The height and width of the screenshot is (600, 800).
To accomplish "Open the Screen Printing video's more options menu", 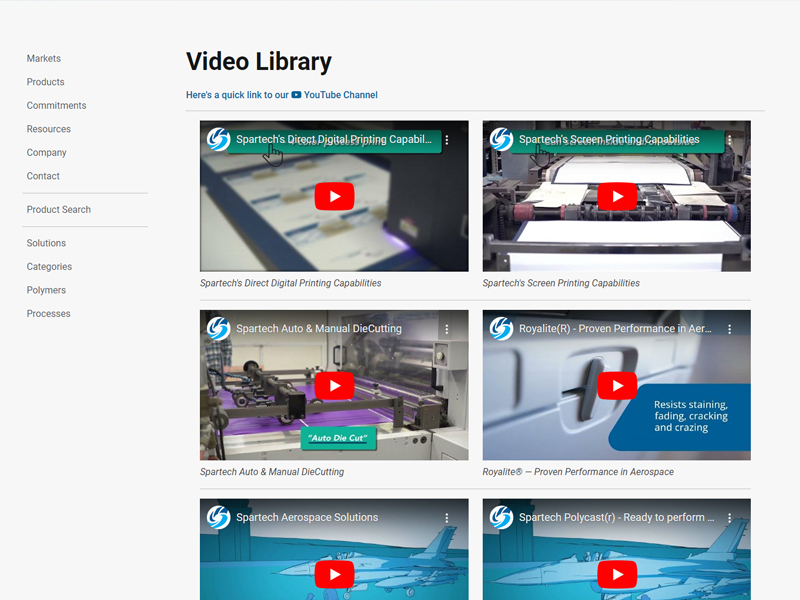I will tap(730, 140).
